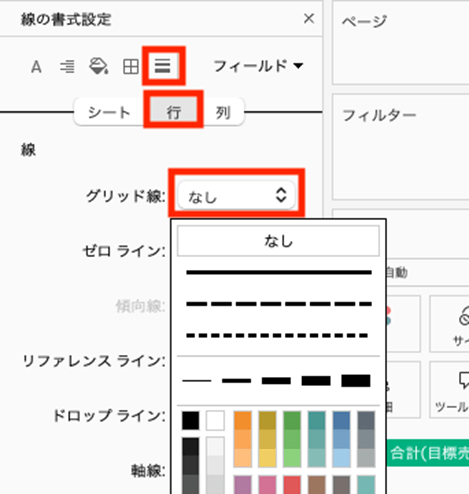This screenshot has width=469, height=494.
Task: Select the lines formatting icon
Action: tap(163, 66)
